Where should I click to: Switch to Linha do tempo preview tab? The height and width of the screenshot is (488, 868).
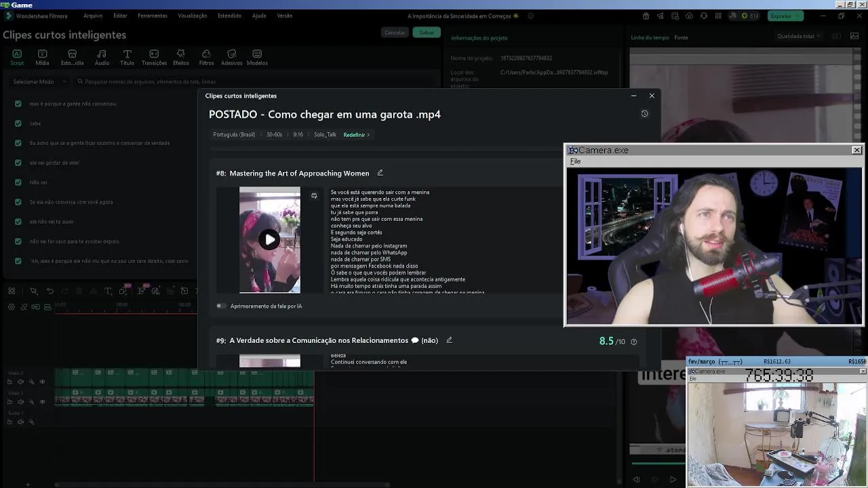650,38
